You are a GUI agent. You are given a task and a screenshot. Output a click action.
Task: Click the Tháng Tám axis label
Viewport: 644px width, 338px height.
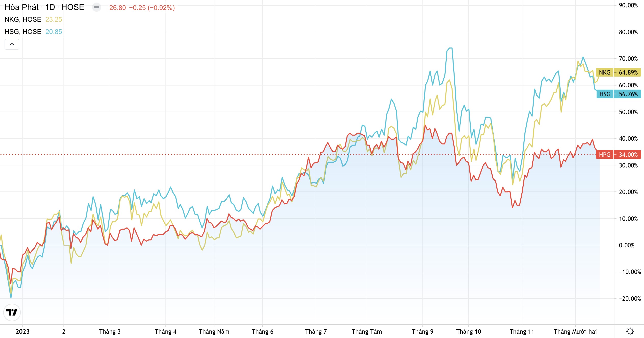pyautogui.click(x=367, y=331)
